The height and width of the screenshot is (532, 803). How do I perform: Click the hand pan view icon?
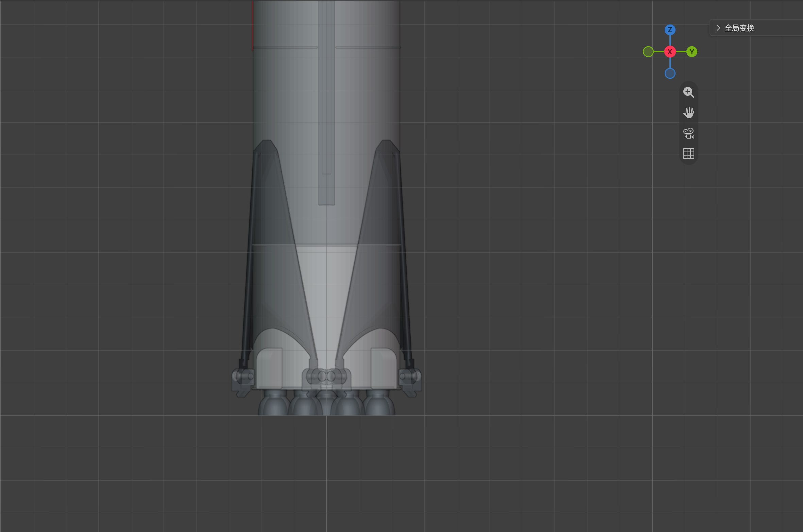point(688,113)
